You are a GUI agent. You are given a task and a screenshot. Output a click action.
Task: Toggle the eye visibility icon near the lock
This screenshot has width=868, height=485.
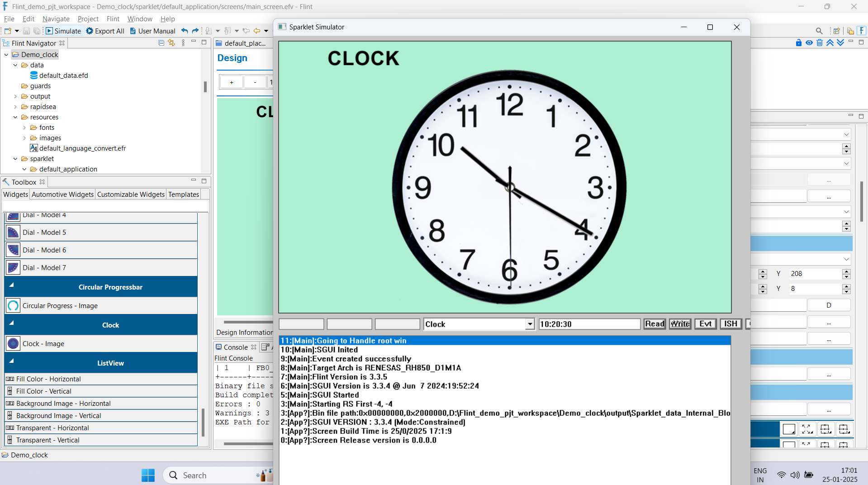pyautogui.click(x=809, y=43)
